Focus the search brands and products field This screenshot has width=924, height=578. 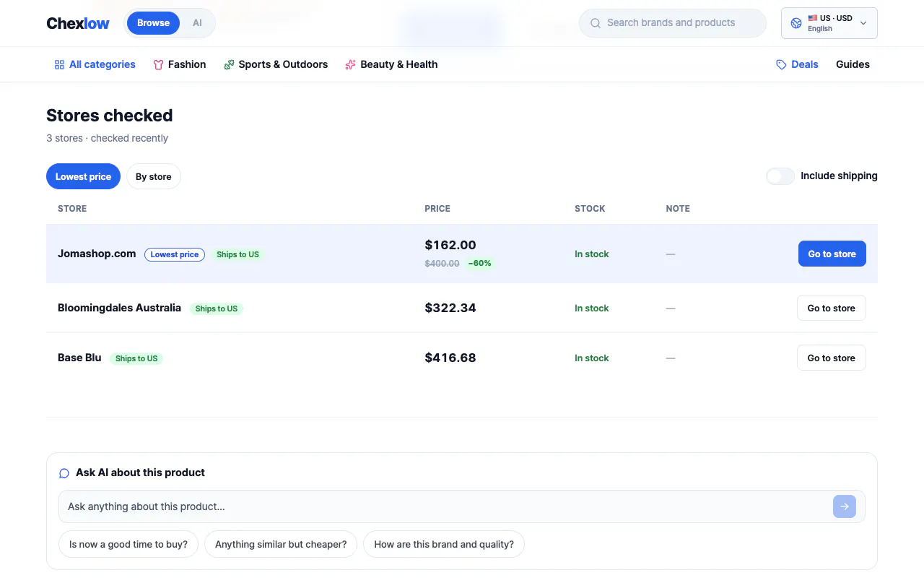pos(673,23)
